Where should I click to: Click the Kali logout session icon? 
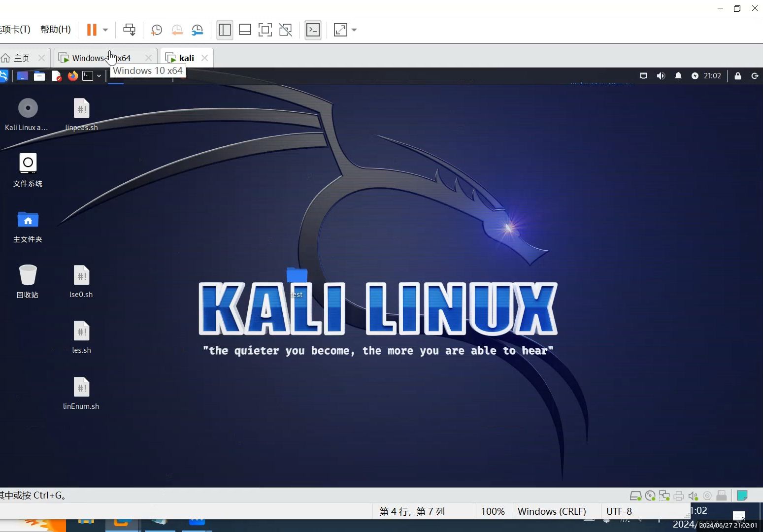coord(755,76)
